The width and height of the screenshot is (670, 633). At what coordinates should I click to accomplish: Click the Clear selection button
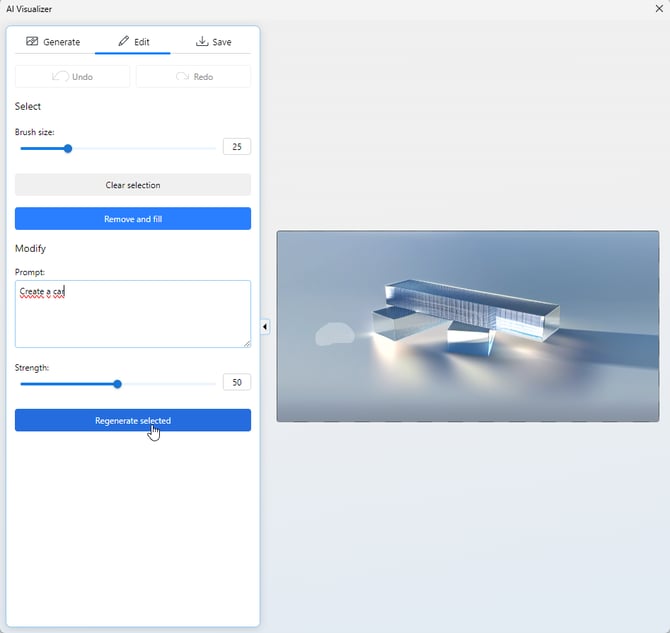[x=133, y=185]
